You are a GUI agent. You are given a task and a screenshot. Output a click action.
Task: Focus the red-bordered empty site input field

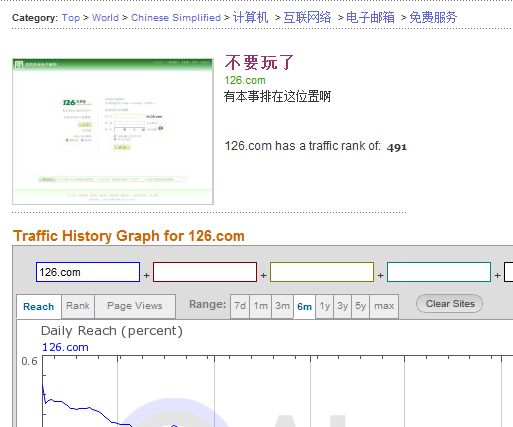pyautogui.click(x=205, y=272)
